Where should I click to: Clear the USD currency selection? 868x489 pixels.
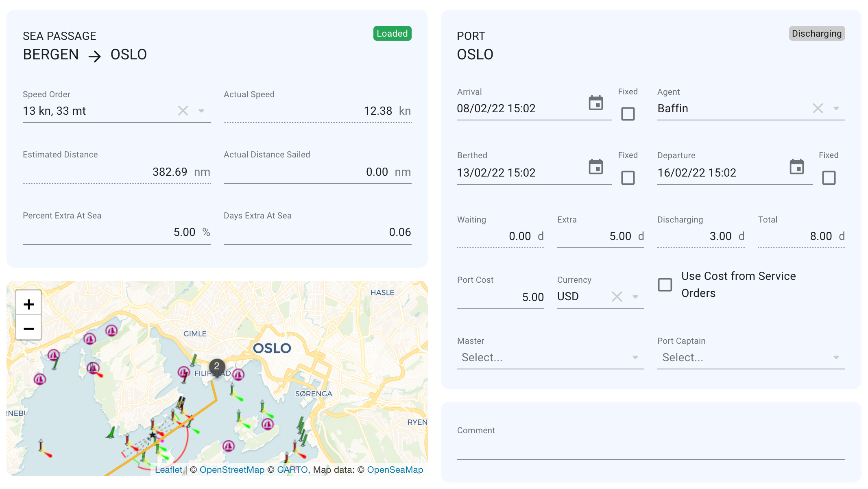click(x=617, y=297)
